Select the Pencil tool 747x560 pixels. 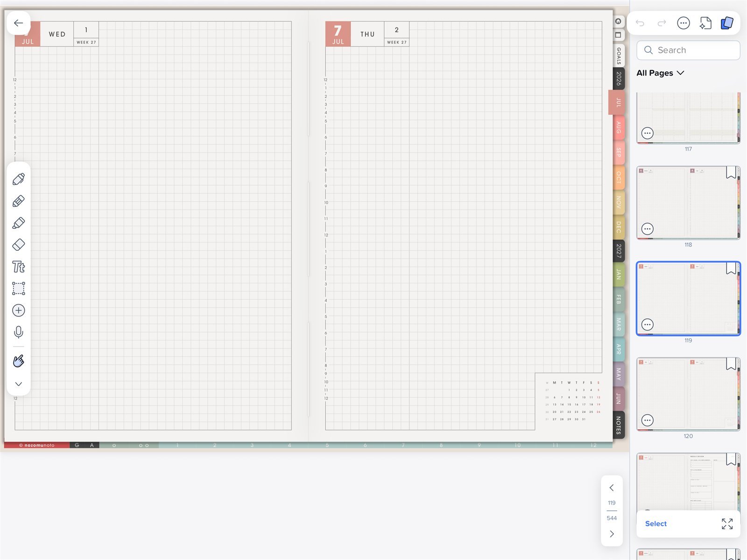(x=19, y=201)
